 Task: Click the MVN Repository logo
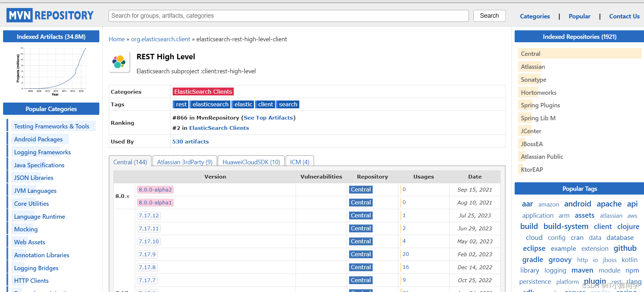click(50, 15)
